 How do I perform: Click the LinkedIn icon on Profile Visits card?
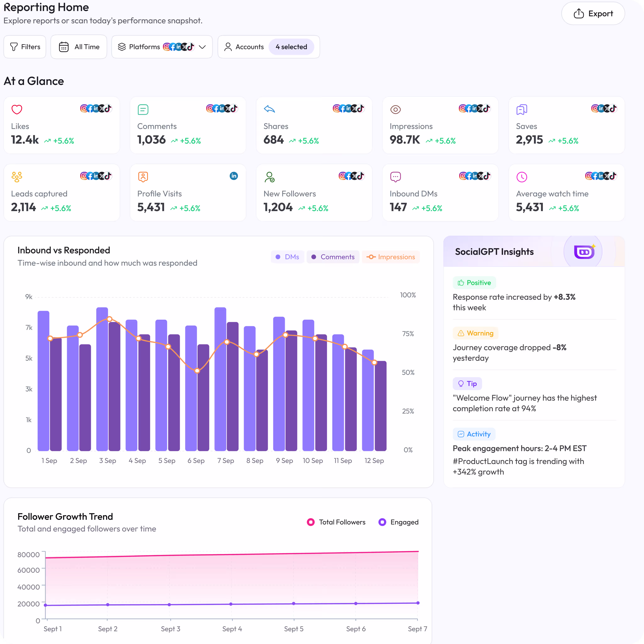tap(234, 176)
